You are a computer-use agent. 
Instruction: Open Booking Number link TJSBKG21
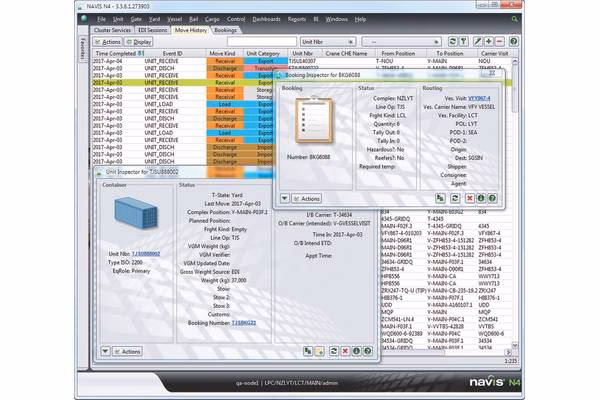tap(244, 323)
